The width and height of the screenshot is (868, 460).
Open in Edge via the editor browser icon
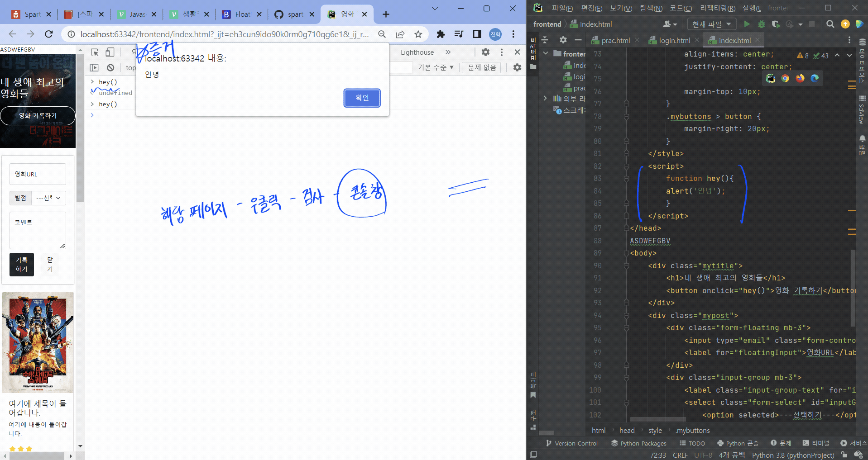(x=815, y=78)
